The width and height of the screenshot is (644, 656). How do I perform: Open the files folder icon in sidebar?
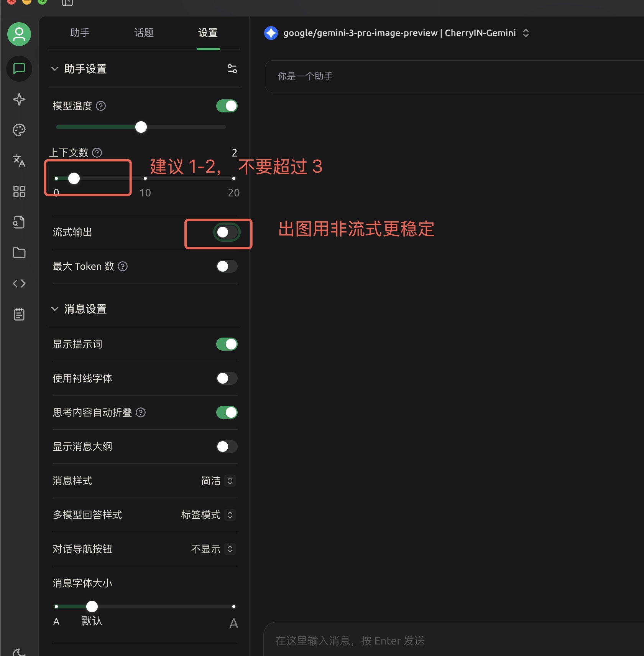19,253
